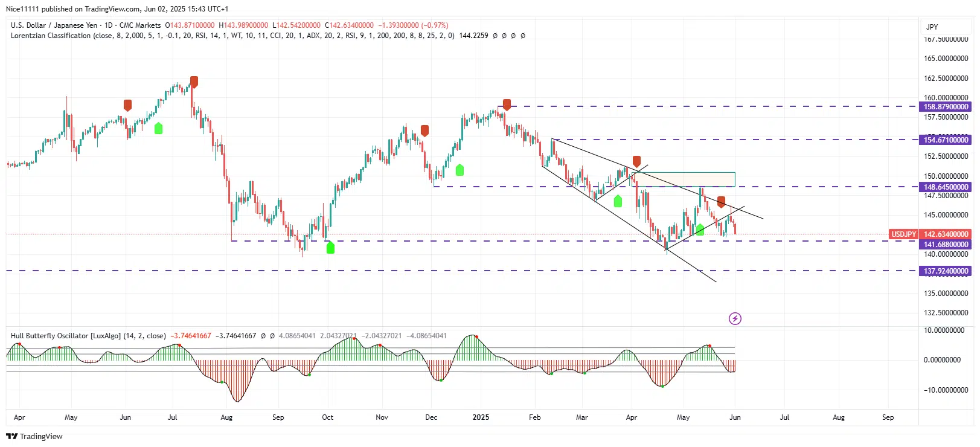Click the 137.924 support level label

(x=946, y=271)
